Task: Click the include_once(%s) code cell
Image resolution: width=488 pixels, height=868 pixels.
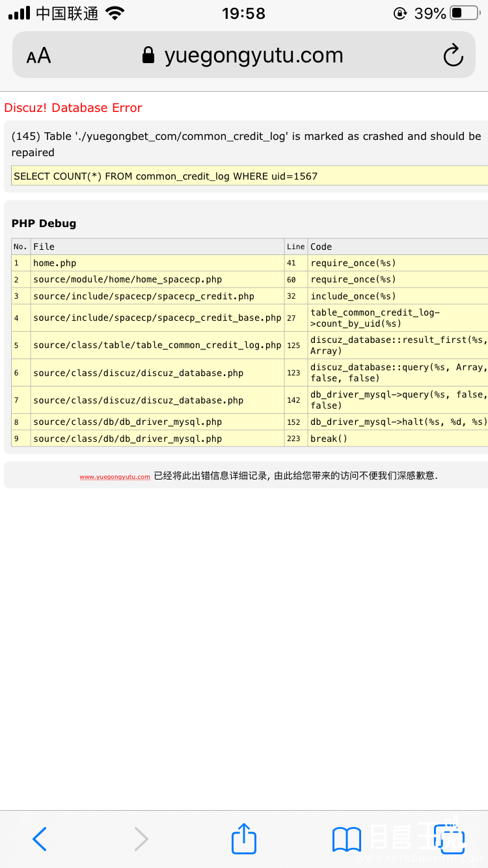Action: click(x=398, y=296)
